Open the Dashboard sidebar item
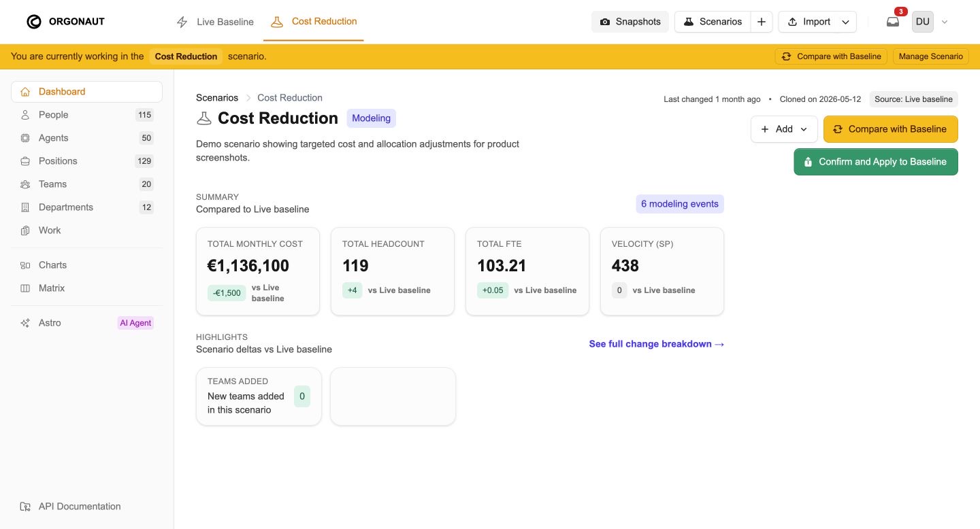The width and height of the screenshot is (980, 529). point(87,92)
